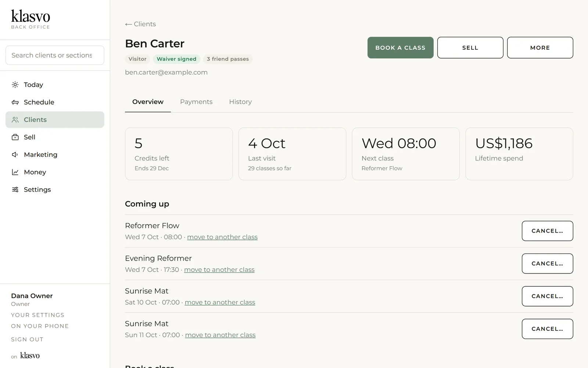Click the on klasvo footer logo
Viewport: 588px width, 368px height.
tap(25, 355)
